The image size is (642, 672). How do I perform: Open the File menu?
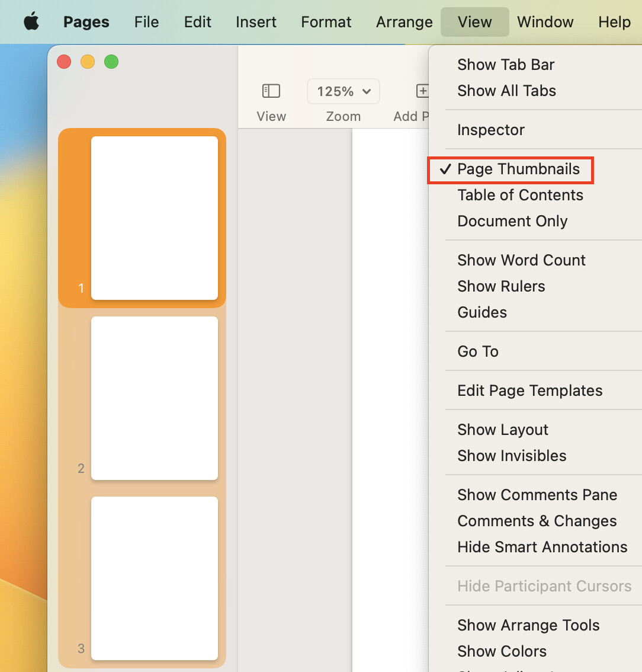146,22
